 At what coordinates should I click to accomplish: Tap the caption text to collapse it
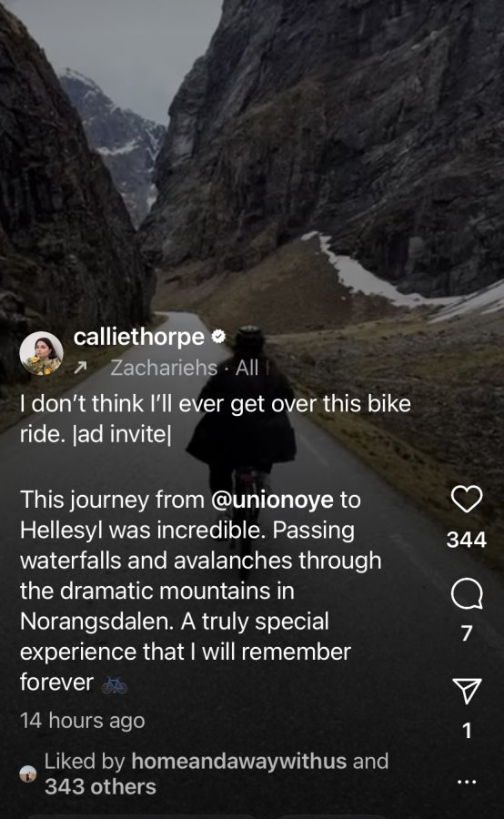coord(200,591)
